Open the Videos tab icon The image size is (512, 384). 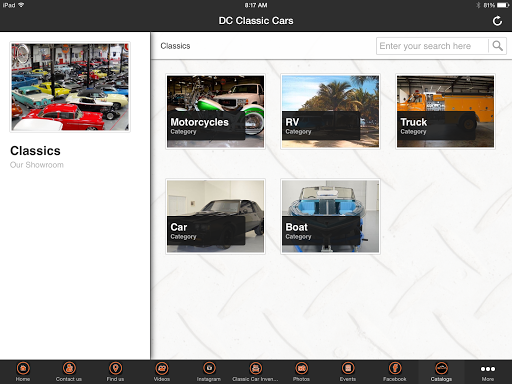pyautogui.click(x=162, y=368)
